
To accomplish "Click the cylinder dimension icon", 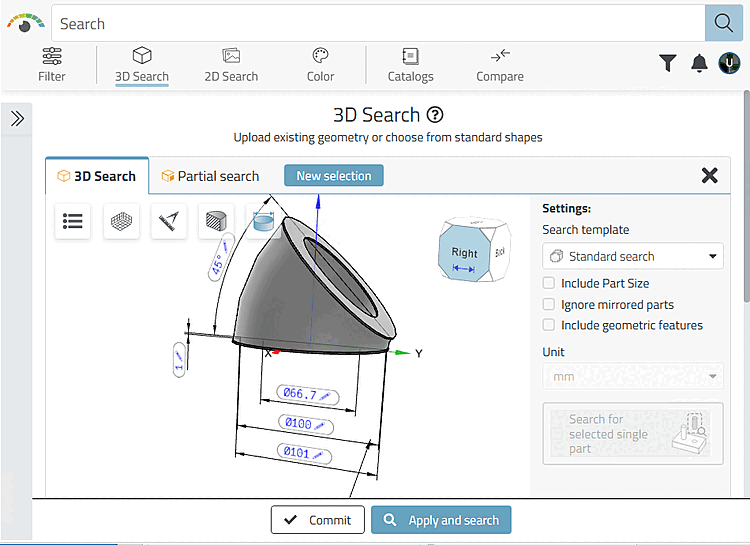I will pyautogui.click(x=263, y=221).
